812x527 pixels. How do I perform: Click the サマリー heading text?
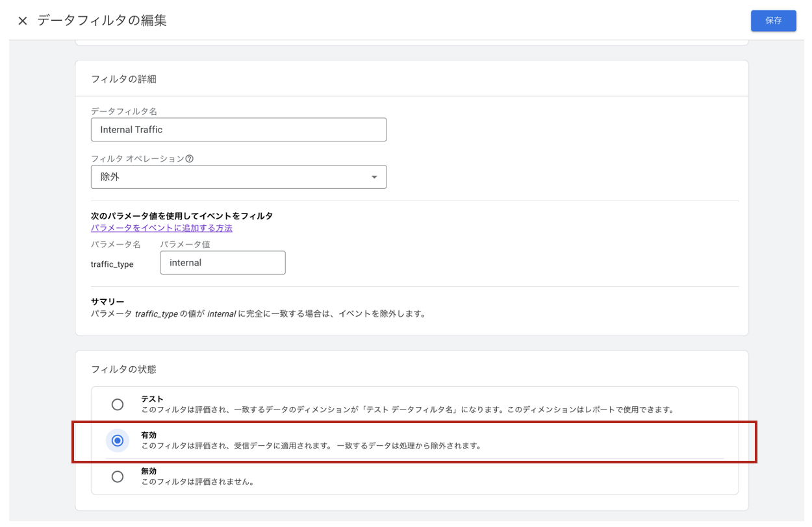click(107, 302)
